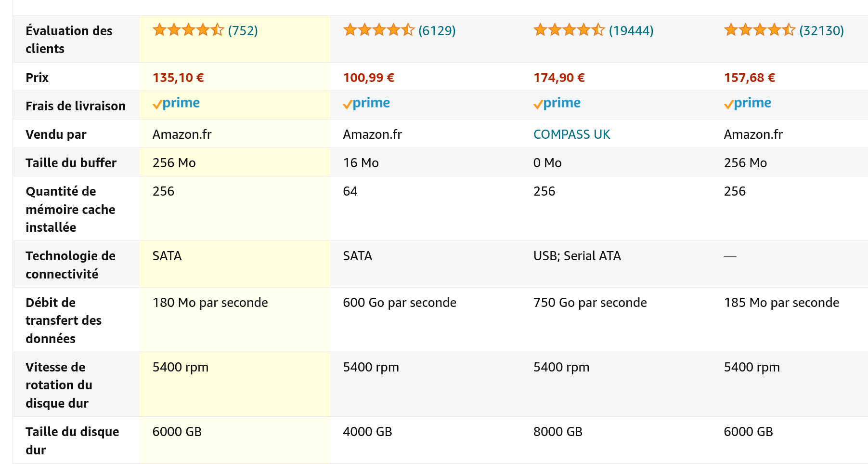This screenshot has width=868, height=464.
Task: Open the (6129) customer reviews link
Action: pos(437,31)
